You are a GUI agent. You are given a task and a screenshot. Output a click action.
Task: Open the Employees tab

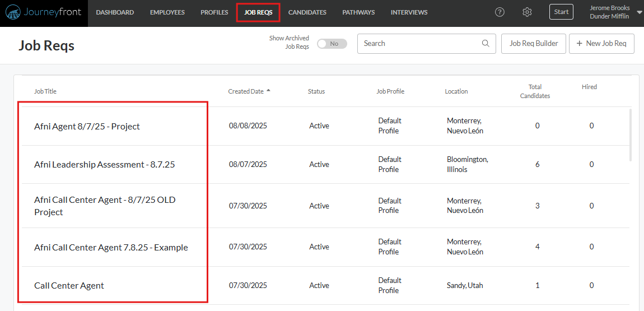(x=167, y=12)
